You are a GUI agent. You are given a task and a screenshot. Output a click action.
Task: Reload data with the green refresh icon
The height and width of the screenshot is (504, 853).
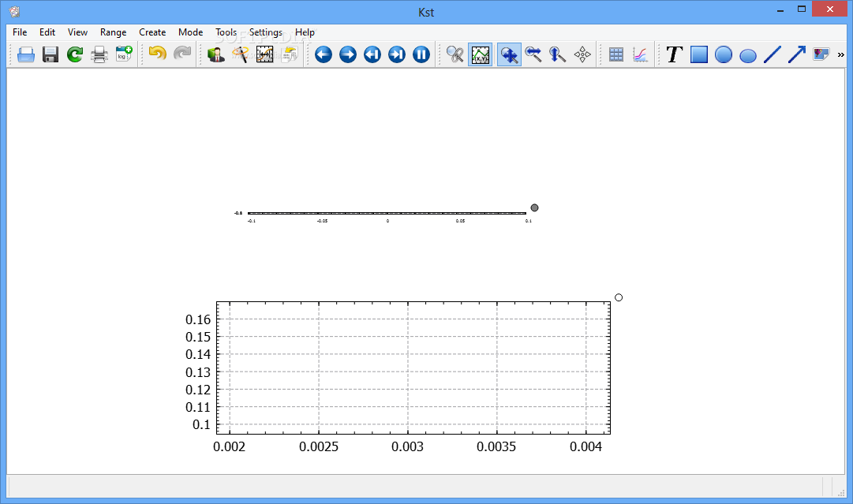pyautogui.click(x=74, y=54)
